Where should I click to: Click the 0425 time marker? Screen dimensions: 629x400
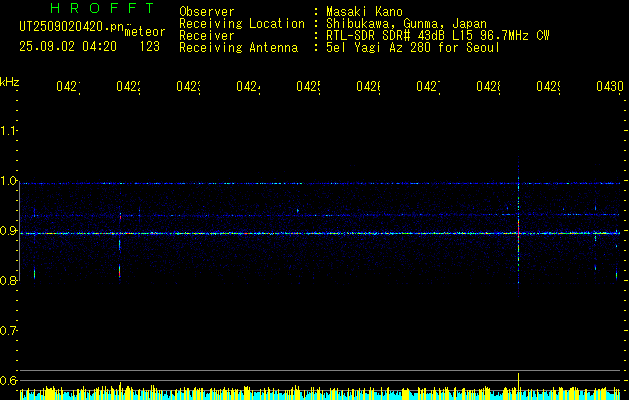pyautogui.click(x=308, y=86)
